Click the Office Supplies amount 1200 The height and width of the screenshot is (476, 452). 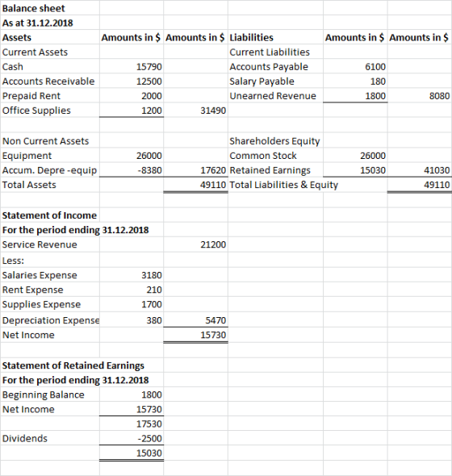151,111
